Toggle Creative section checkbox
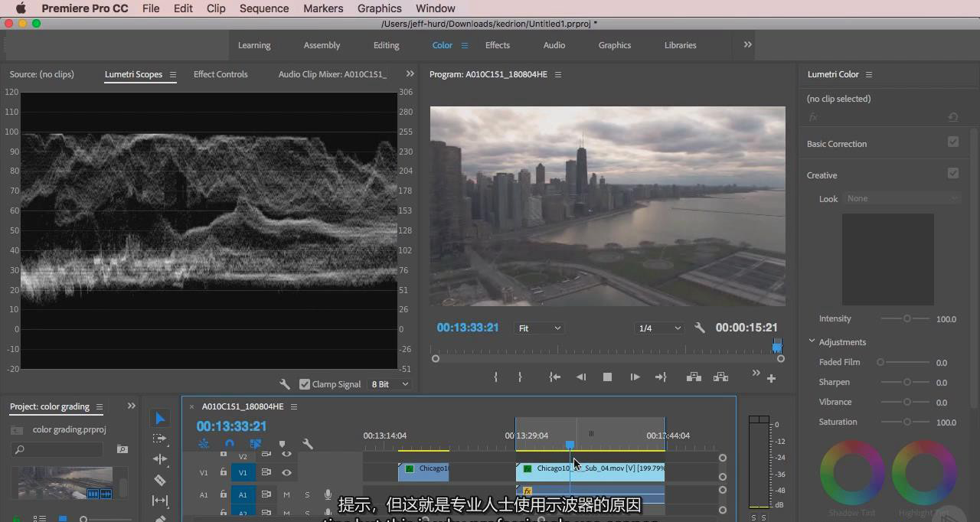Screen dimensions: 980x522 pyautogui.click(x=953, y=174)
